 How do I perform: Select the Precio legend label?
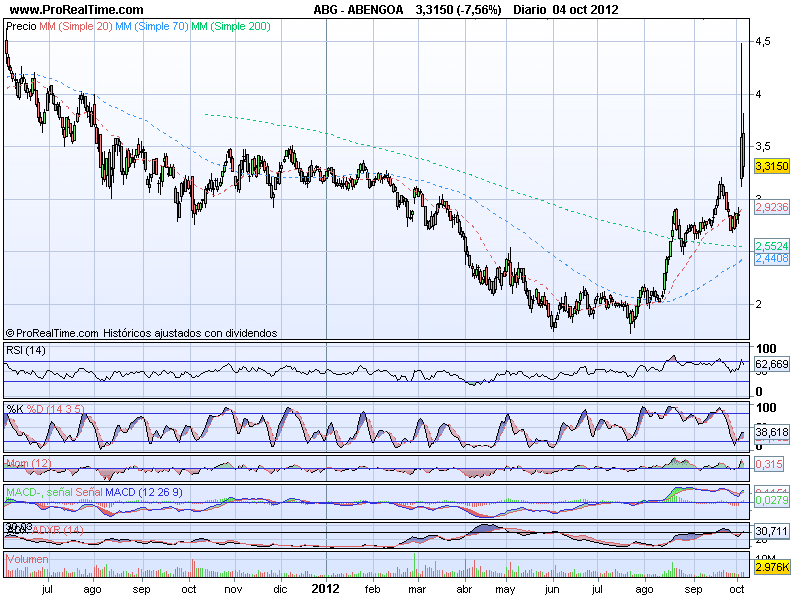pos(21,27)
